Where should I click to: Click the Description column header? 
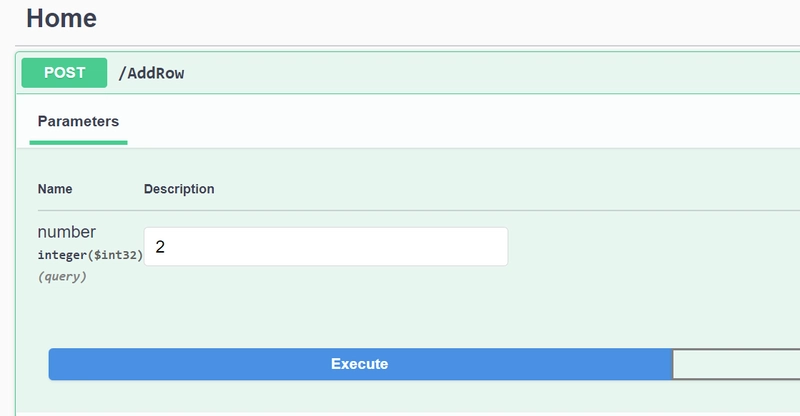179,189
